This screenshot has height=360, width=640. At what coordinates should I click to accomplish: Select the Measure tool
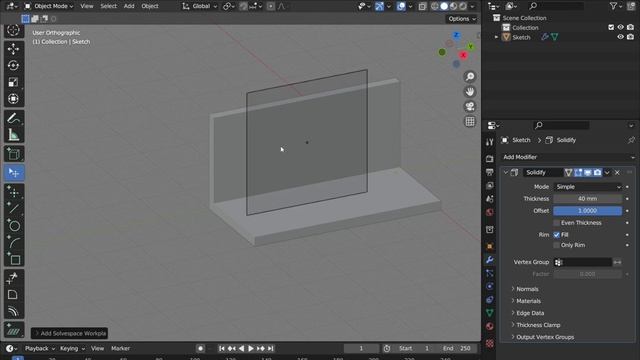(13, 135)
